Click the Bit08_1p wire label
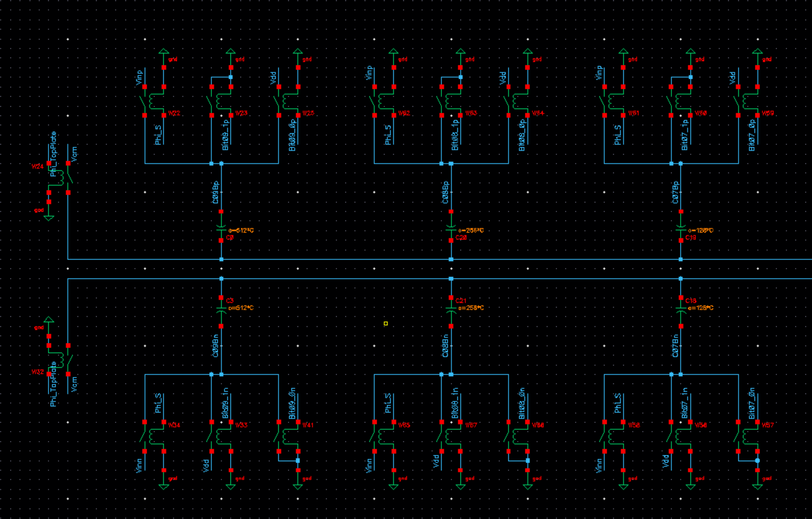This screenshot has height=519, width=812. pos(455,135)
